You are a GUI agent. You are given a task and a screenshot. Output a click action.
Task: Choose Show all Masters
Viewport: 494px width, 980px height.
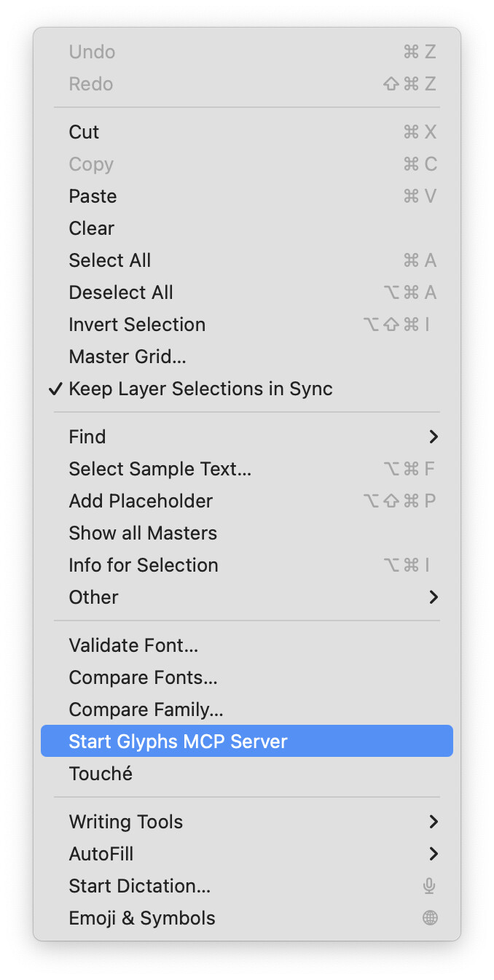click(x=143, y=533)
